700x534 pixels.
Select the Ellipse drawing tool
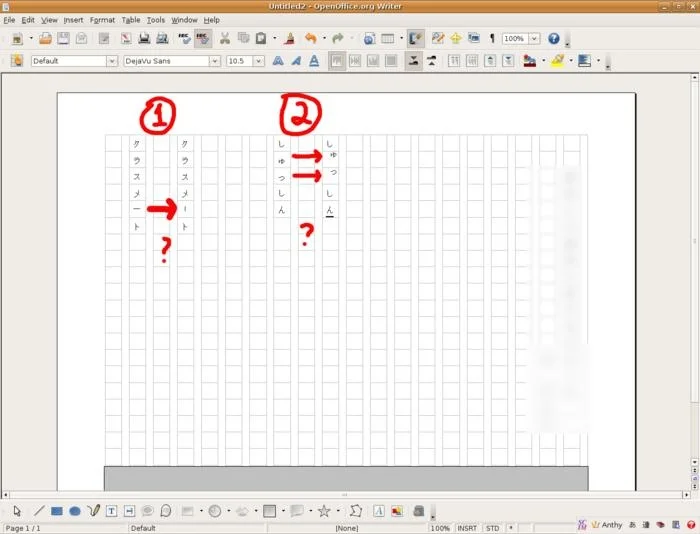pyautogui.click(x=75, y=510)
